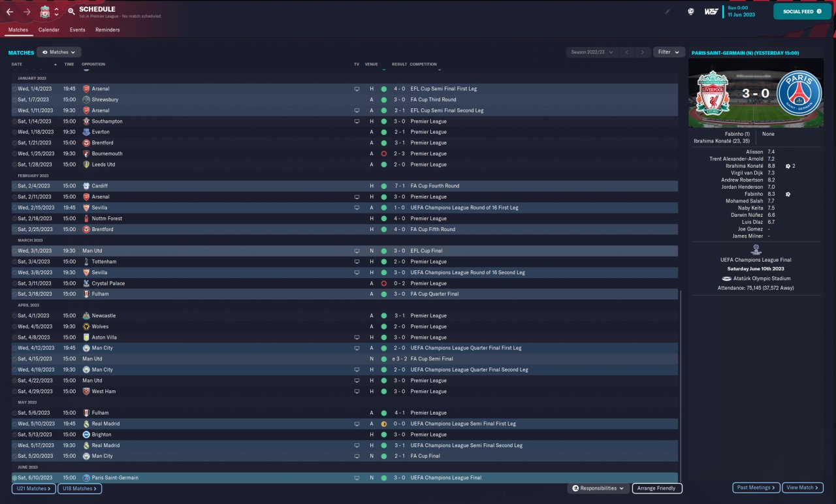The image size is (836, 504).
Task: Click the Leeds Utd club badge
Action: click(86, 165)
